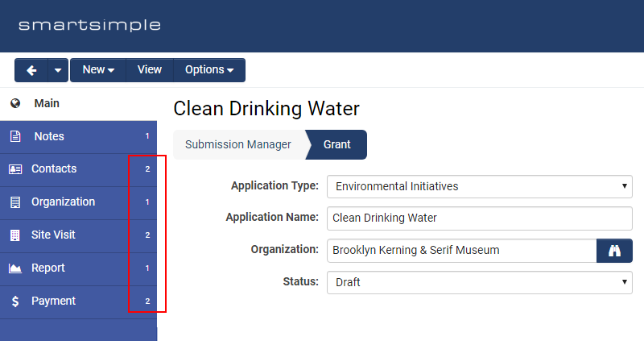644x341 pixels.
Task: Click the smartsimple logo
Action: pos(89,26)
